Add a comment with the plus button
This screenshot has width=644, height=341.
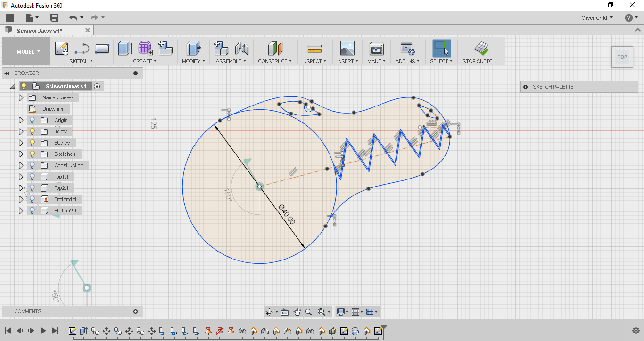(136, 311)
